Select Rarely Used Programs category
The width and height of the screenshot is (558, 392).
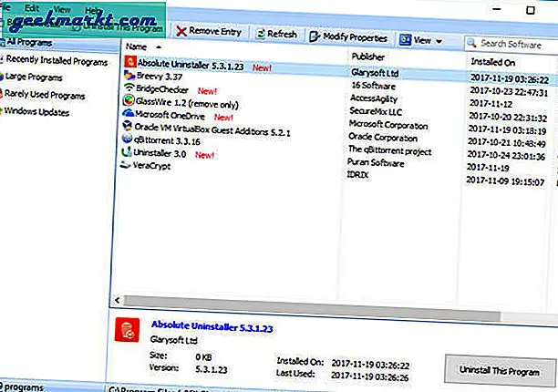tap(45, 95)
